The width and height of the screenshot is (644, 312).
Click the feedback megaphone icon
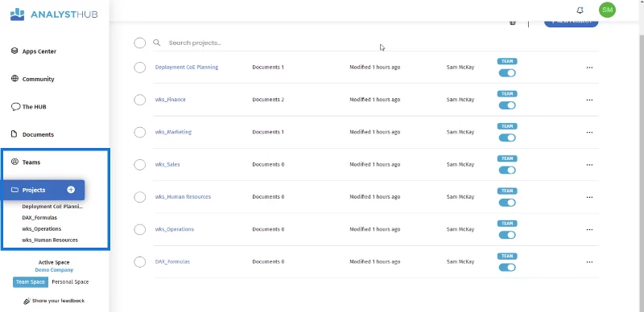27,301
